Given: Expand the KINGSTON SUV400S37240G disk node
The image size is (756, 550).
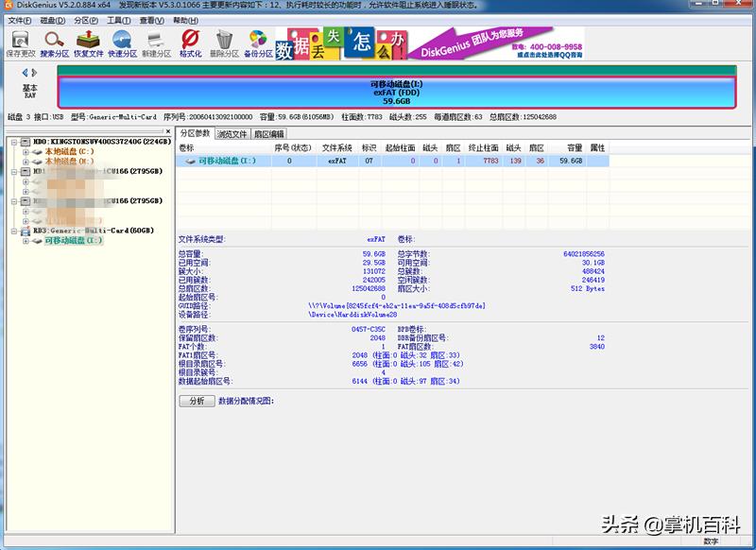Looking at the screenshot, I should pos(14,142).
